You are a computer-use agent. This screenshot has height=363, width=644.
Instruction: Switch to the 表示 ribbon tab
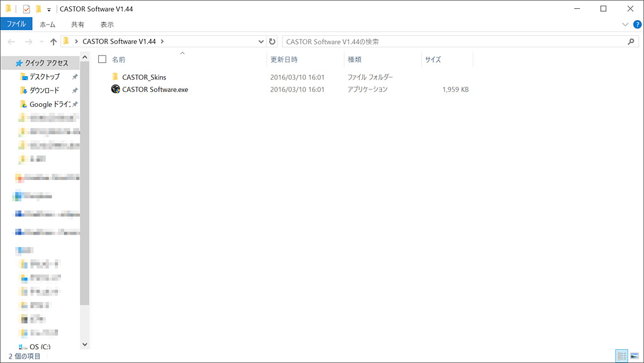pos(107,25)
